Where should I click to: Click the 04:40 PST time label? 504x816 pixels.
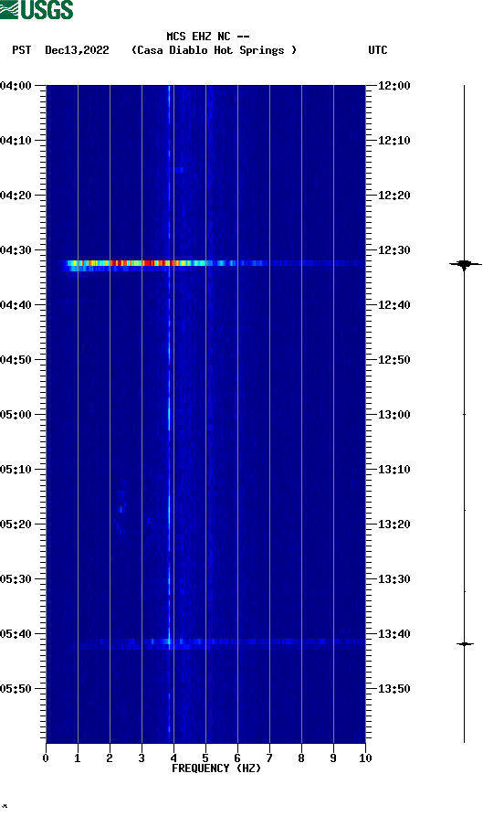click(16, 305)
